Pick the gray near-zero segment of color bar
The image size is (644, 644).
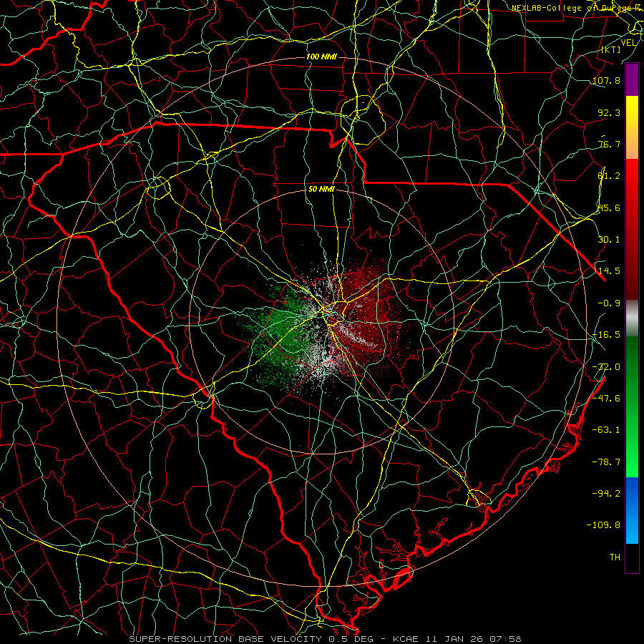tap(632, 318)
